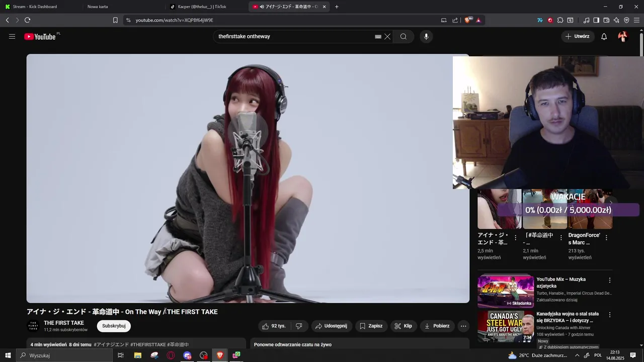Go to the YouTube home logo
Viewport: 644px width, 362px height.
pyautogui.click(x=40, y=36)
